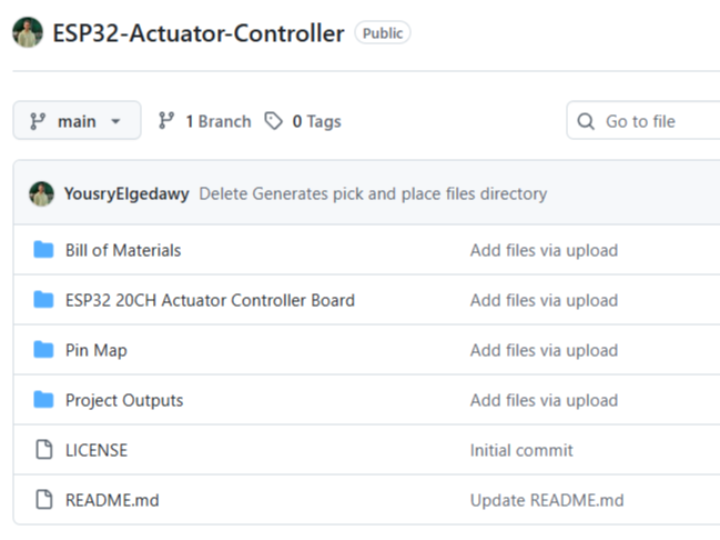The height and width of the screenshot is (540, 720).
Task: Click the repository owner avatar beside title
Action: tap(28, 33)
